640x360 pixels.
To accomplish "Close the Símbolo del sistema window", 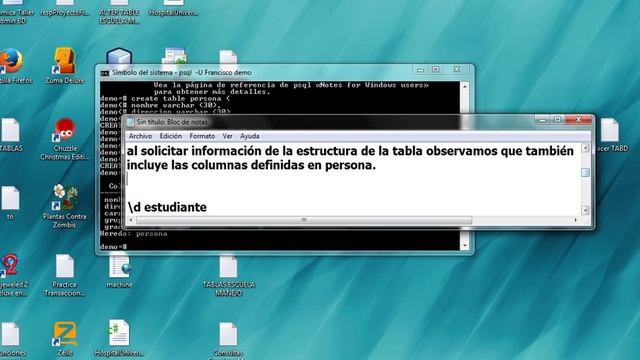I will coord(457,70).
